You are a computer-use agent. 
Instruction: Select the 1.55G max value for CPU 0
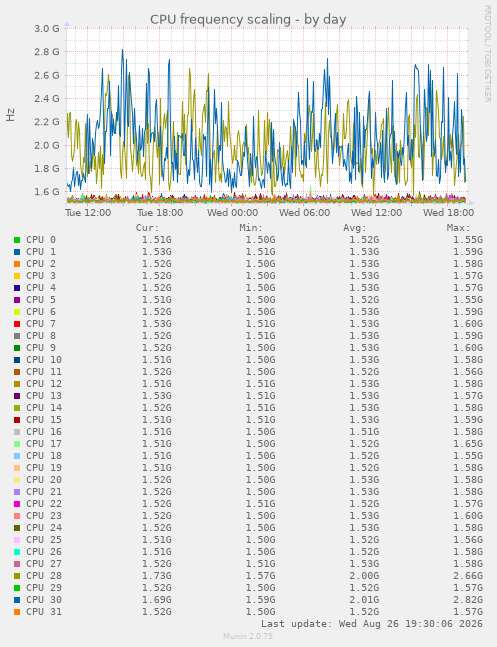click(468, 240)
